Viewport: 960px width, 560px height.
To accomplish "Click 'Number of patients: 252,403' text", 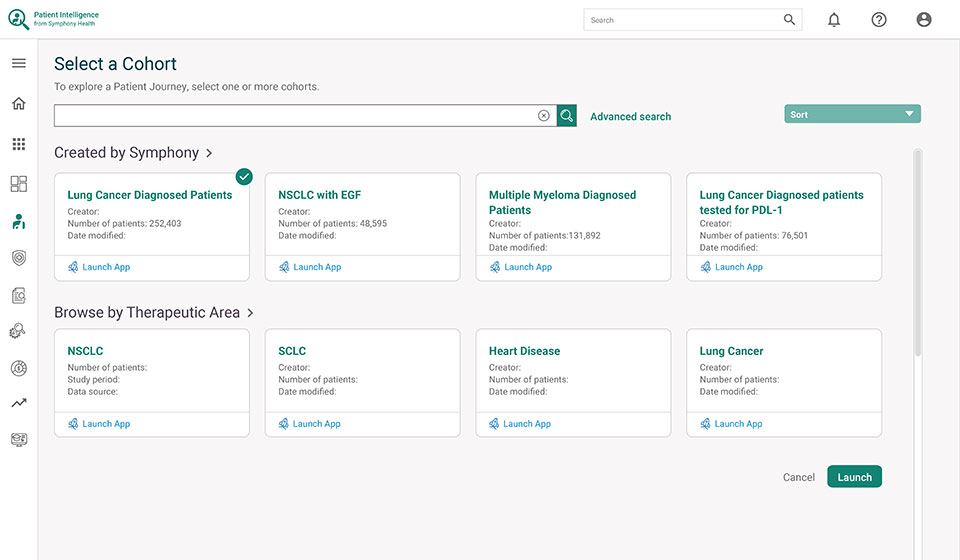I will (x=124, y=223).
